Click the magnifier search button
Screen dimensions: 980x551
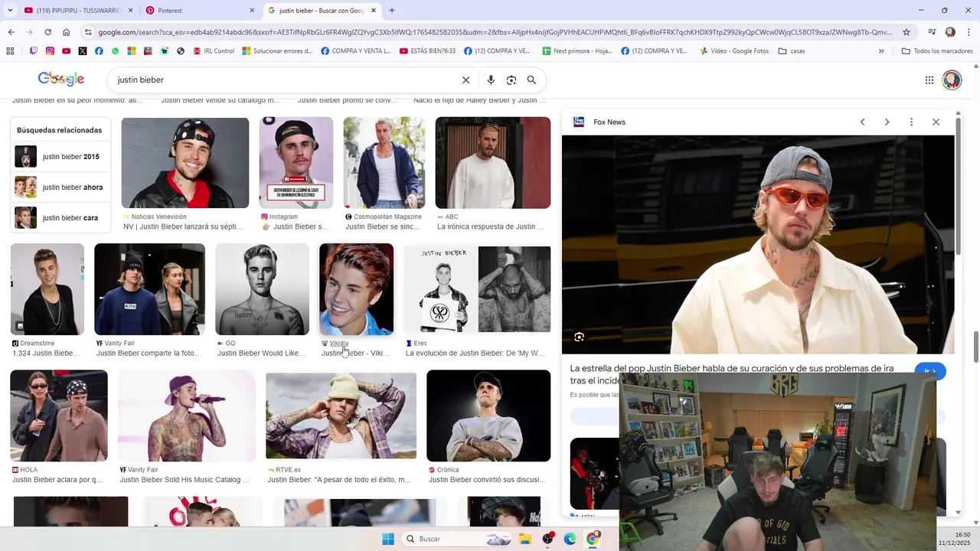pos(531,80)
